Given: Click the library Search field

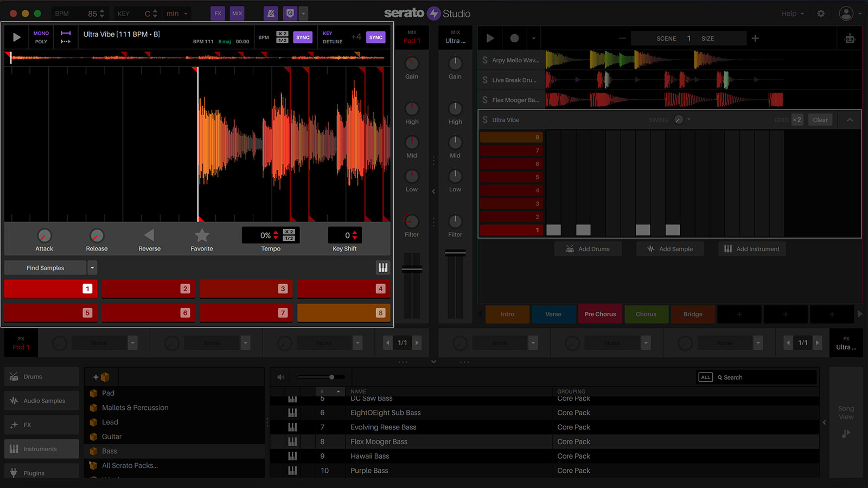Looking at the screenshot, I should coord(766,377).
